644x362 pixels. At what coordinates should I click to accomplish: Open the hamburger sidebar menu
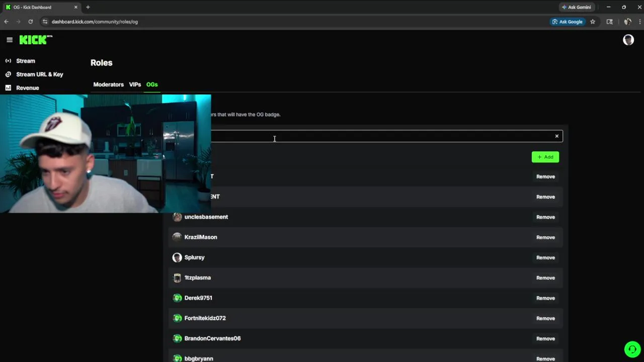coord(10,40)
